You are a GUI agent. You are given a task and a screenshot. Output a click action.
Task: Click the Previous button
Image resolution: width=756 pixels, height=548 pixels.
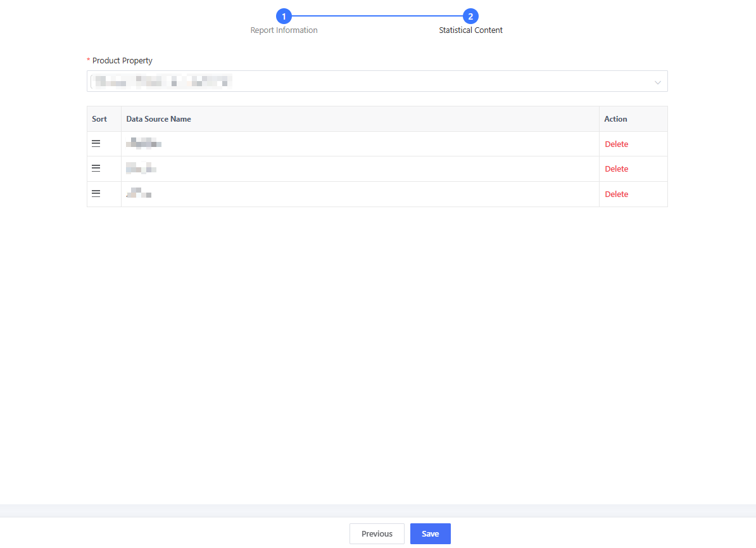point(377,534)
